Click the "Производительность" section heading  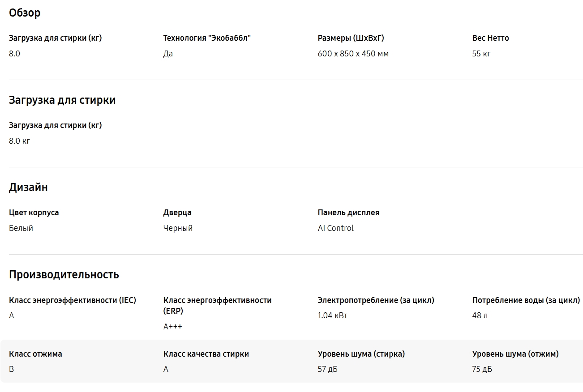(x=64, y=275)
